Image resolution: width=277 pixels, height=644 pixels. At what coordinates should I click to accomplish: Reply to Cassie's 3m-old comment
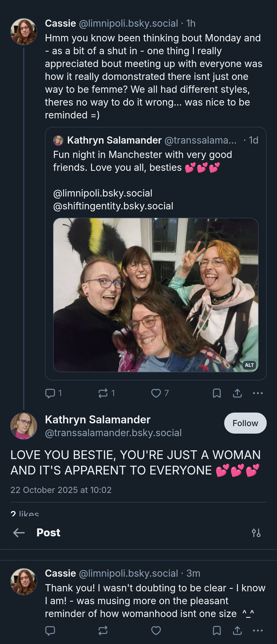coord(50,630)
